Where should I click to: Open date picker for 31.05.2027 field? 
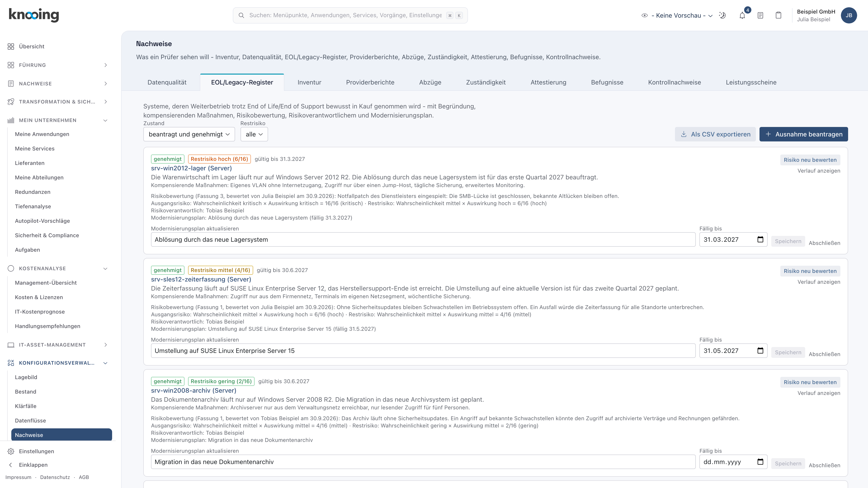click(760, 351)
